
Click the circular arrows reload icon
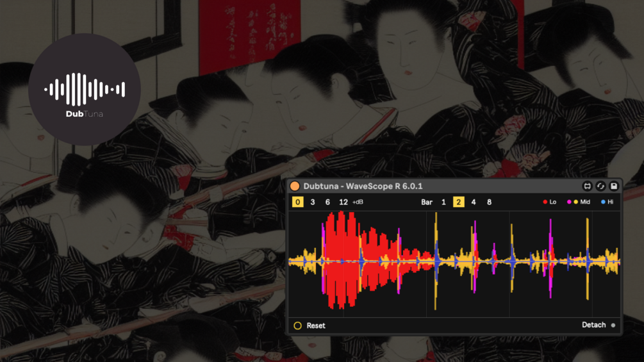click(x=600, y=186)
